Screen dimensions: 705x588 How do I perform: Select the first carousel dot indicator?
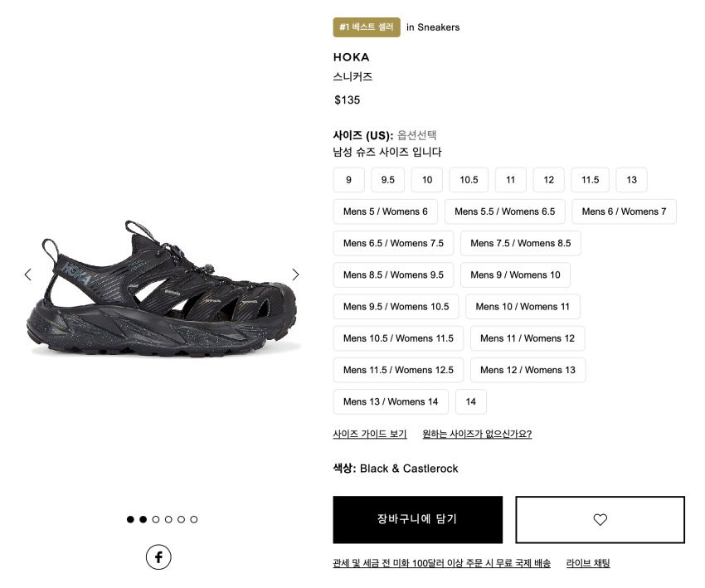coord(130,520)
